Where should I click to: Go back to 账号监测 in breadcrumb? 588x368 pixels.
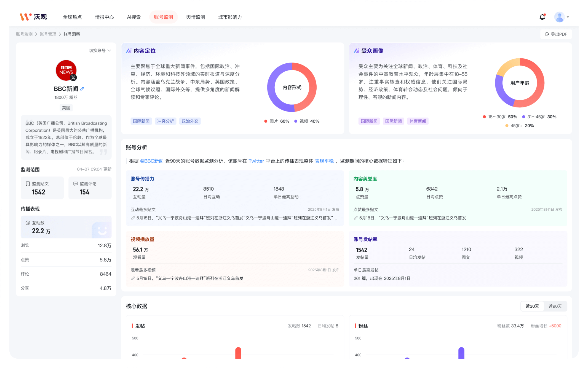[24, 34]
